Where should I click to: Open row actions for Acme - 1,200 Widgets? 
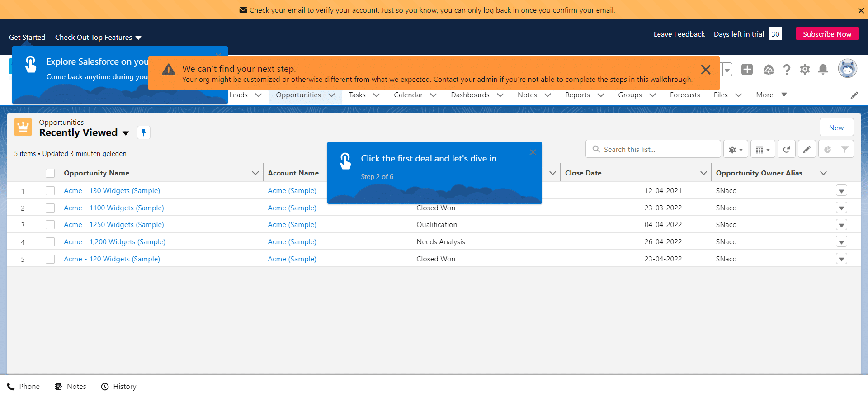(841, 242)
